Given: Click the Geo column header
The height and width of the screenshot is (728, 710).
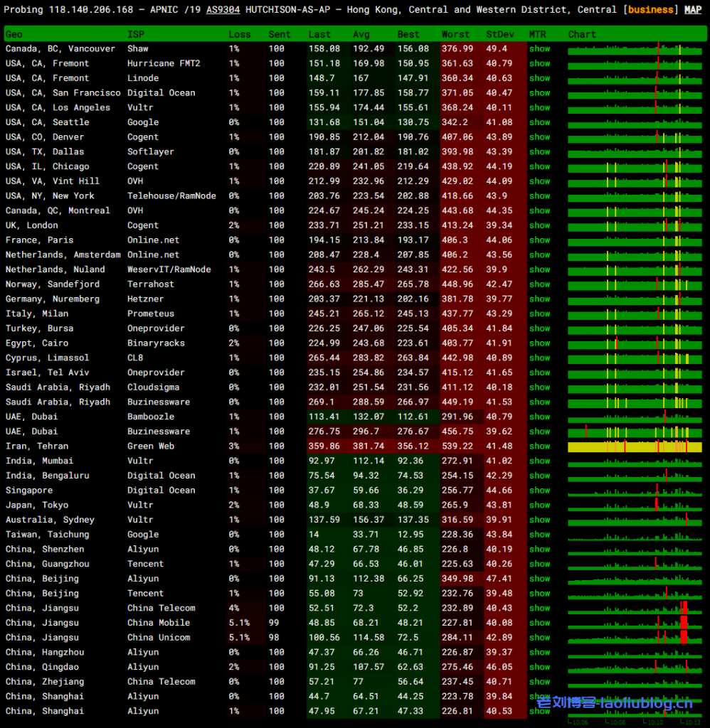Looking at the screenshot, I should click(x=14, y=34).
